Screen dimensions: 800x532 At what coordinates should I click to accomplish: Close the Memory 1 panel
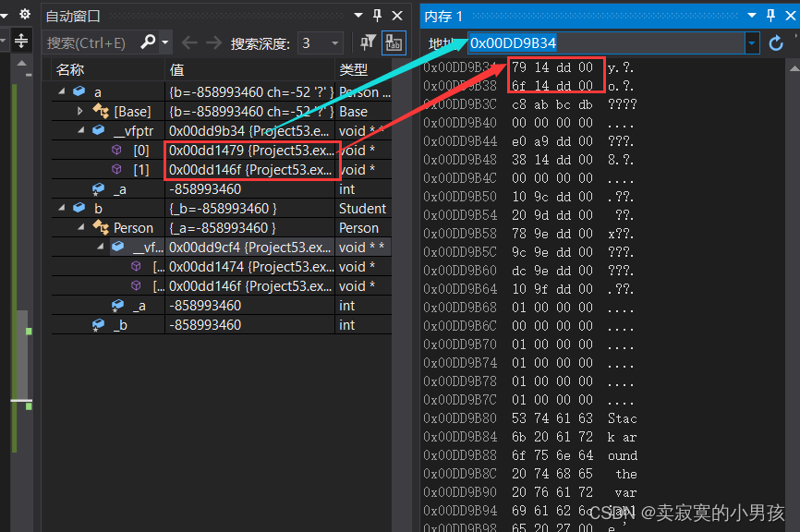tap(791, 16)
